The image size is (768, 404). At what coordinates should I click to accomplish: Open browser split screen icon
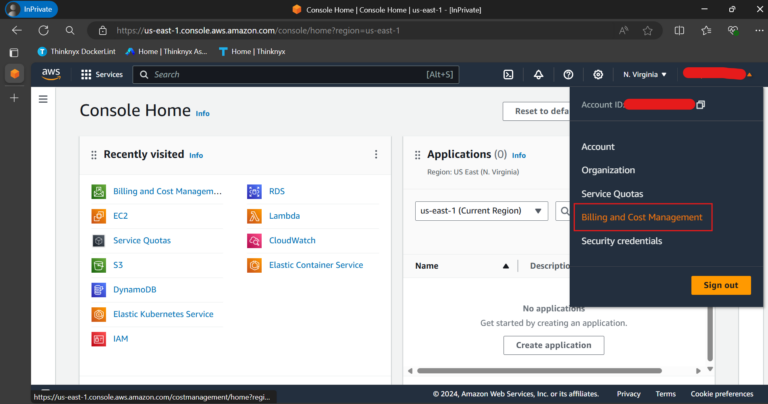pyautogui.click(x=679, y=30)
